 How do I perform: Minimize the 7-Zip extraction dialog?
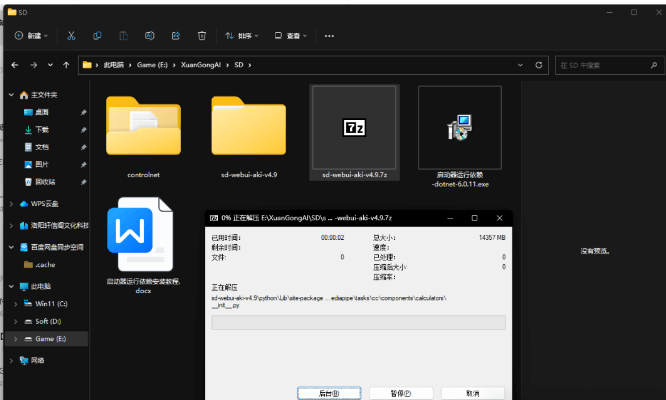click(x=450, y=218)
